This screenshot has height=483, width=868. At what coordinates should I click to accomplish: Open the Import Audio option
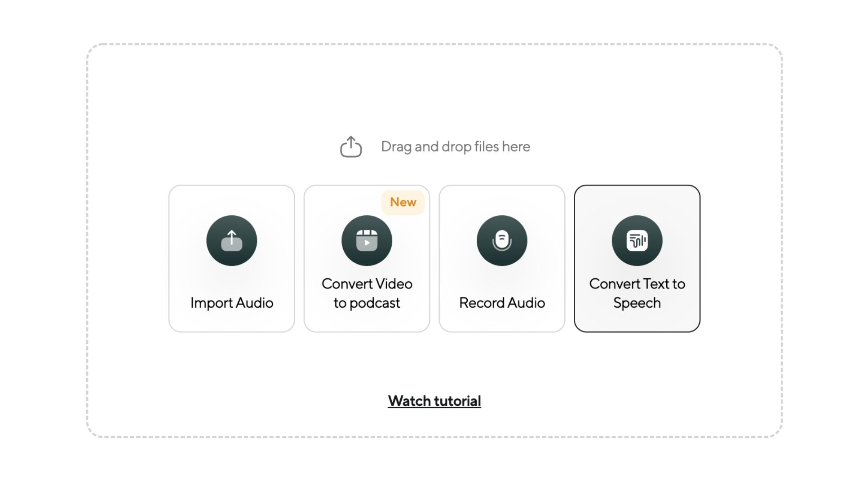[x=231, y=257]
